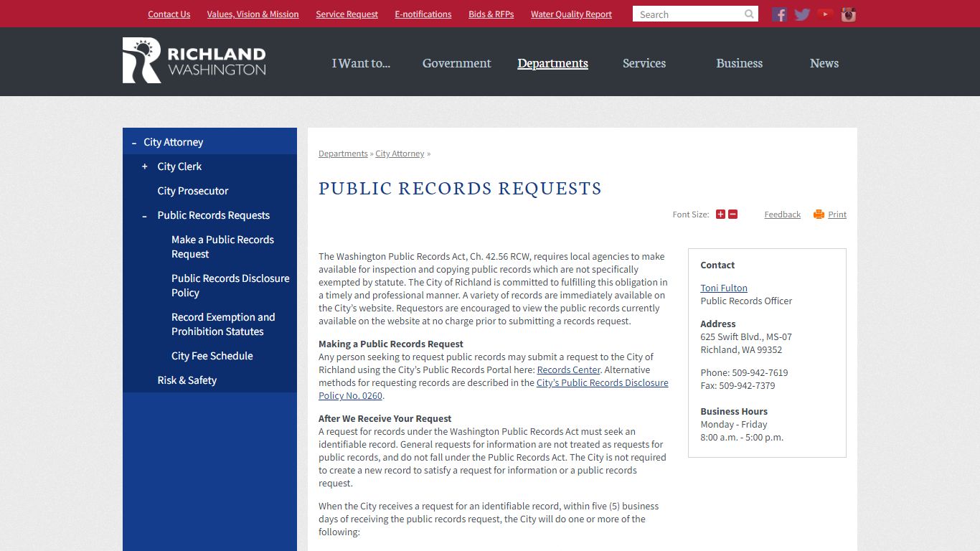Select Public Records Requests in sidebar
Viewport: 980px width, 551px height.
214,215
